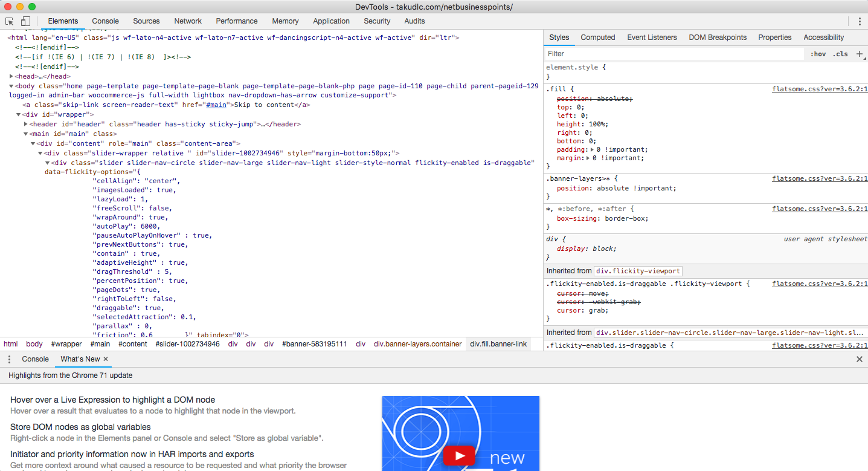868x471 pixels.
Task: Close the bottom drawer panel
Action: tap(860, 359)
